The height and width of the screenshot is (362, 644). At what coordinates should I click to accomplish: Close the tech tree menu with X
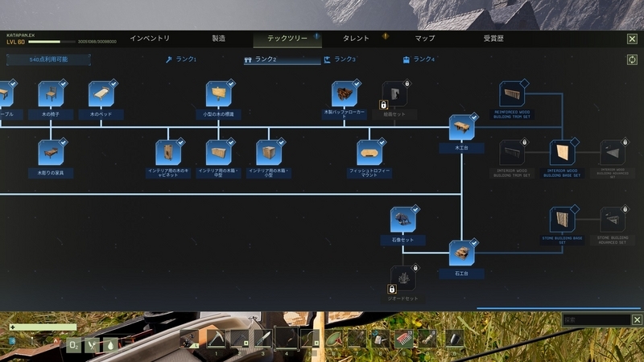click(632, 39)
